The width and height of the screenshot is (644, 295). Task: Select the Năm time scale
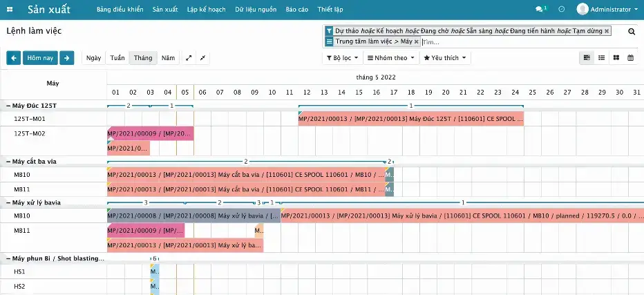coord(168,58)
